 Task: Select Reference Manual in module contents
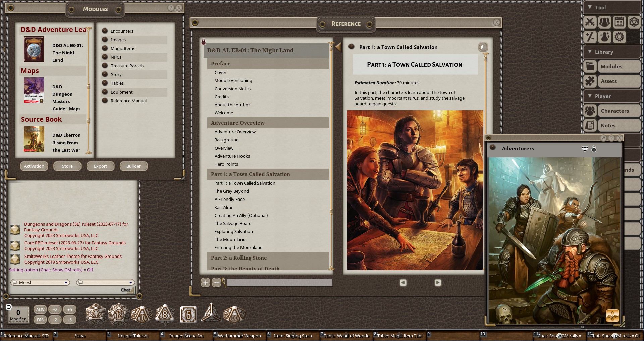pyautogui.click(x=134, y=101)
